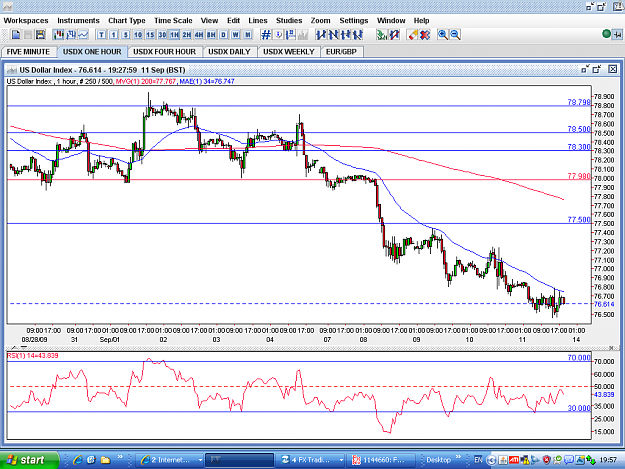This screenshot has height=469, width=625.
Task: Open the folder quick launch icon
Action: (105, 460)
